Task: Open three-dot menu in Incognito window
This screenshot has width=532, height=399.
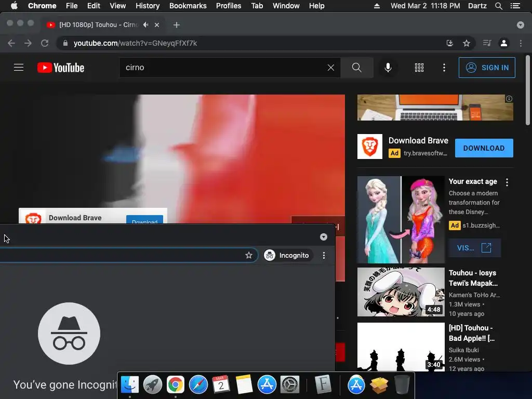Action: pyautogui.click(x=324, y=255)
